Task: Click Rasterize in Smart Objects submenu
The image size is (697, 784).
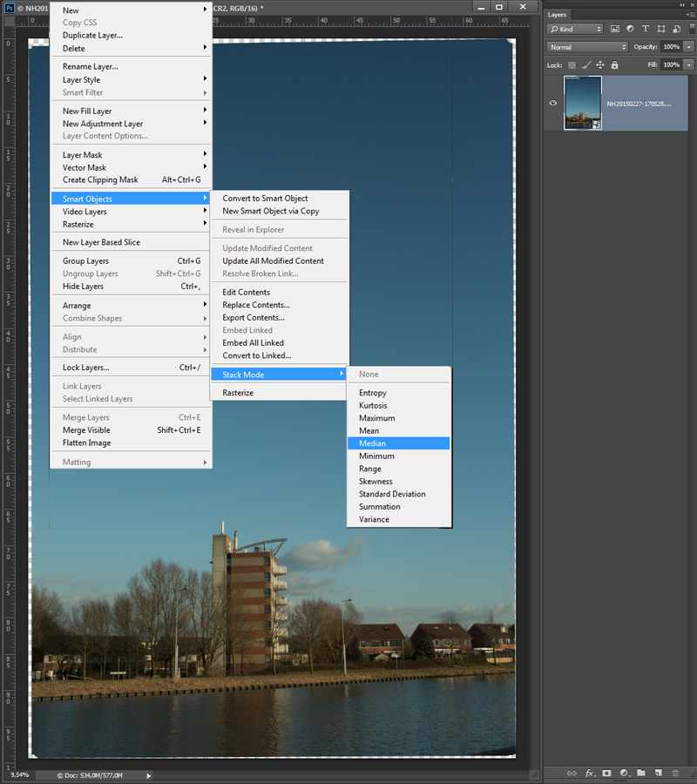Action: click(279, 393)
